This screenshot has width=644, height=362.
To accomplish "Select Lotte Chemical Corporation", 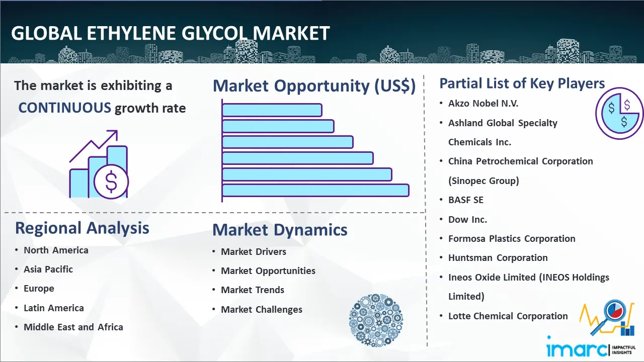I will click(x=508, y=316).
